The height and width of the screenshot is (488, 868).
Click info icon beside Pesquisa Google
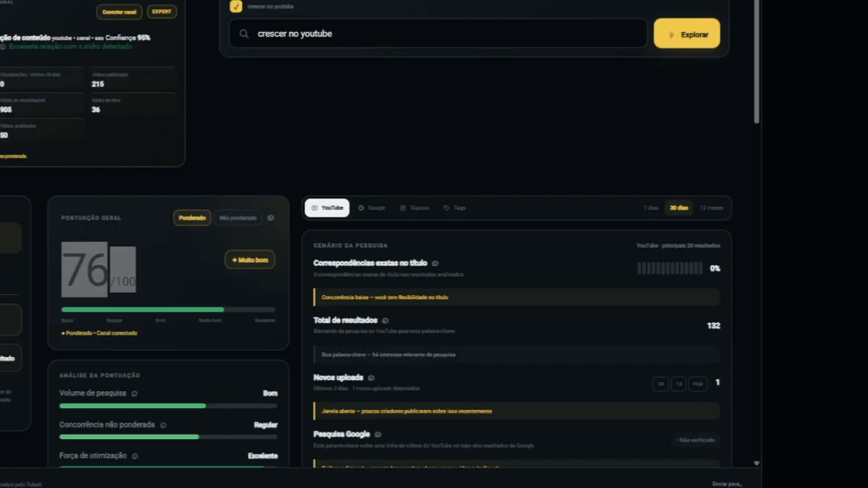378,435
